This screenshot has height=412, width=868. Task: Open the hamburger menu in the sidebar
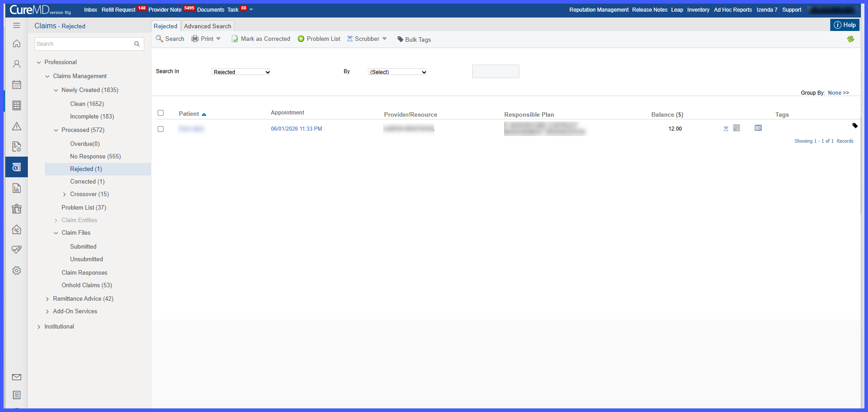[17, 26]
